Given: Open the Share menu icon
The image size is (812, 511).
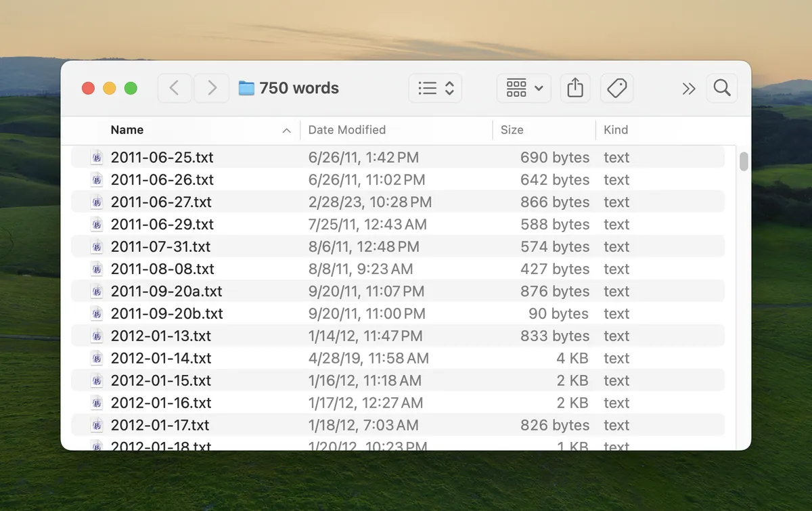Looking at the screenshot, I should click(x=575, y=88).
